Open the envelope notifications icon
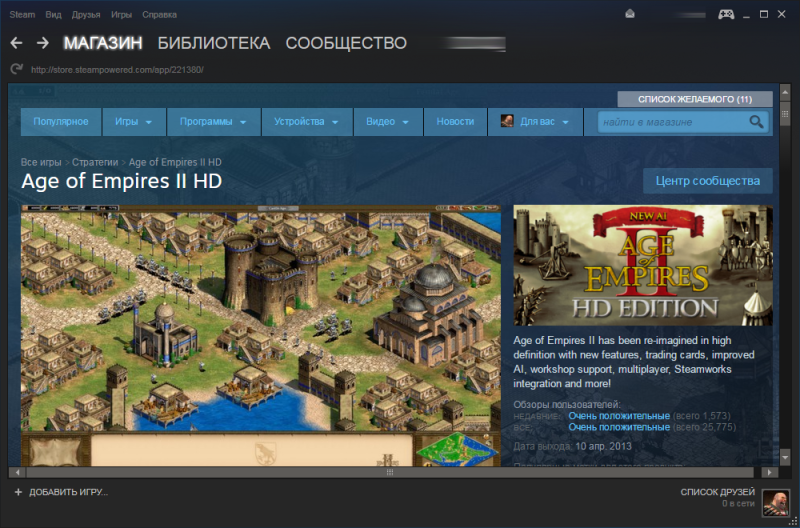Image resolution: width=800 pixels, height=528 pixels. (630, 14)
